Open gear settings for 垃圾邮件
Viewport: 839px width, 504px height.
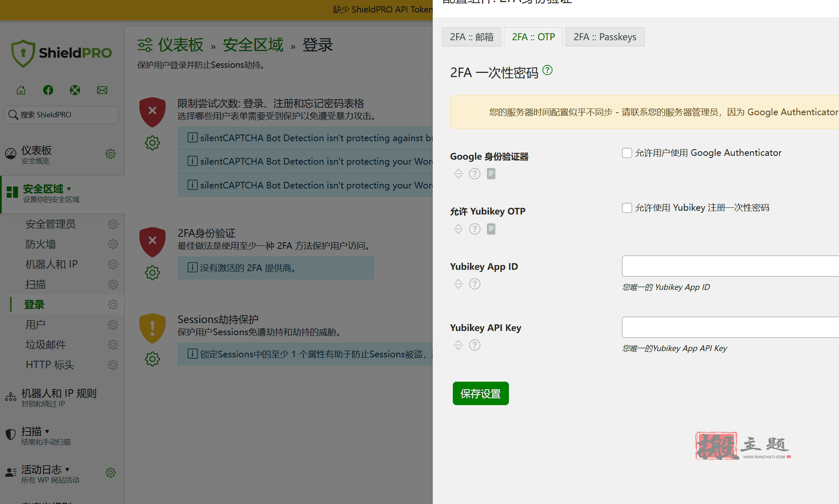pos(113,345)
